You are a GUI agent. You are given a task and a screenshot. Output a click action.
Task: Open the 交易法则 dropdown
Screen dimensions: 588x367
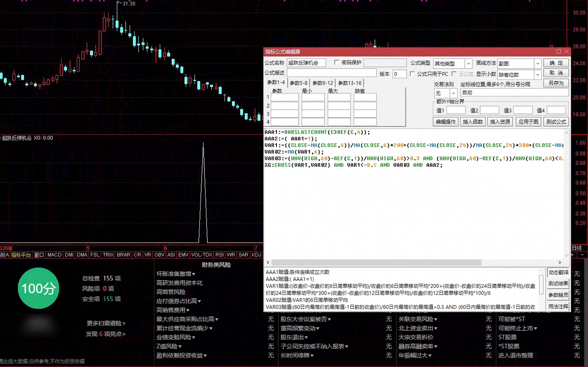pyautogui.click(x=453, y=93)
